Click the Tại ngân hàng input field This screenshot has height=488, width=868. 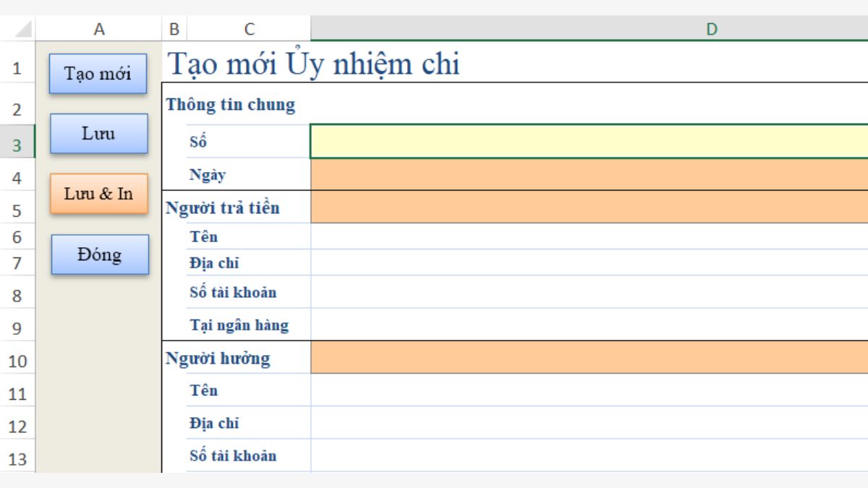click(589, 325)
